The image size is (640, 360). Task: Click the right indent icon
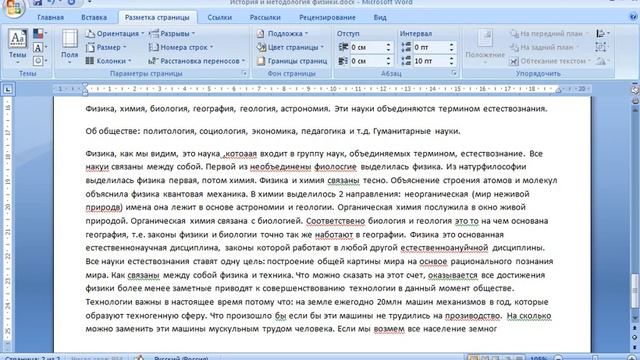(x=343, y=61)
